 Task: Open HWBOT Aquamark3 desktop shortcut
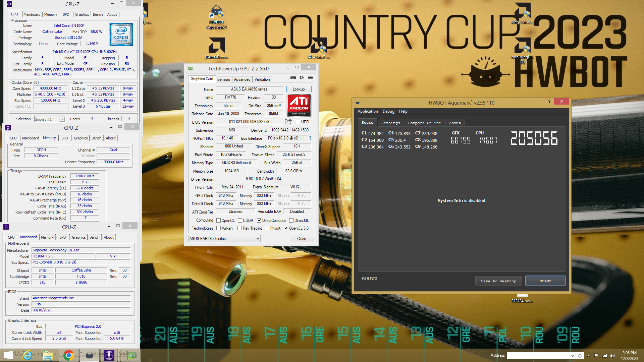[x=216, y=17]
